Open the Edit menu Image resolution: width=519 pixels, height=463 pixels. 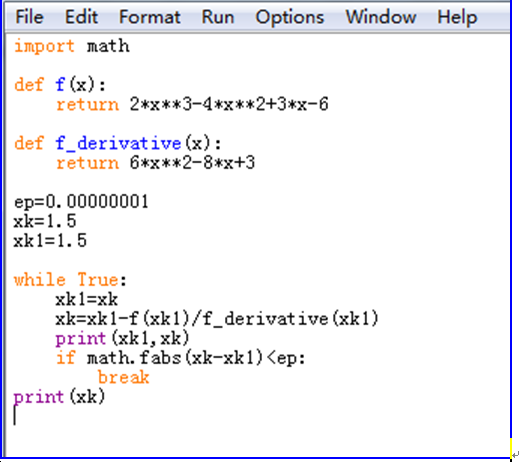81,17
